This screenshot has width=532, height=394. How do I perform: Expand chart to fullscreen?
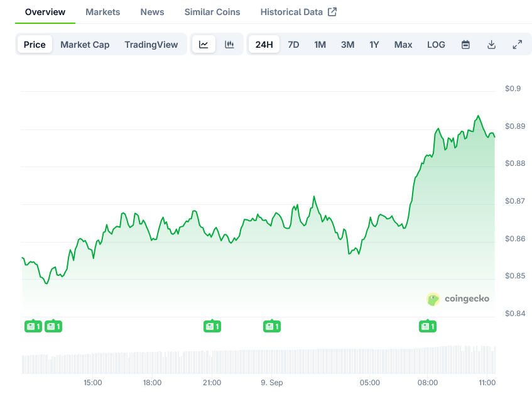(517, 45)
